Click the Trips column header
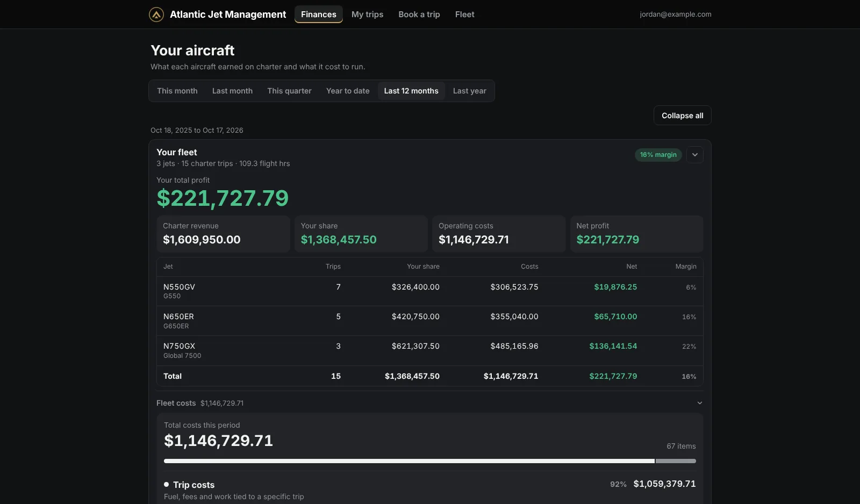Screen dimensions: 860x504 [x=333, y=267]
